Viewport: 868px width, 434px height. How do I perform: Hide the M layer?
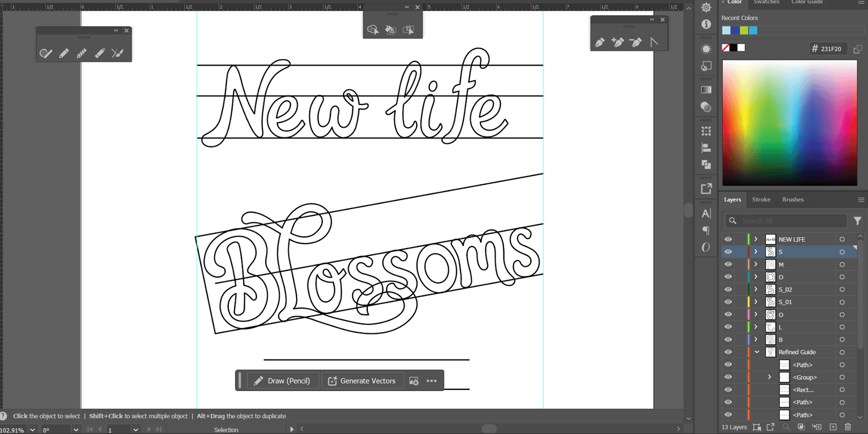(x=728, y=264)
